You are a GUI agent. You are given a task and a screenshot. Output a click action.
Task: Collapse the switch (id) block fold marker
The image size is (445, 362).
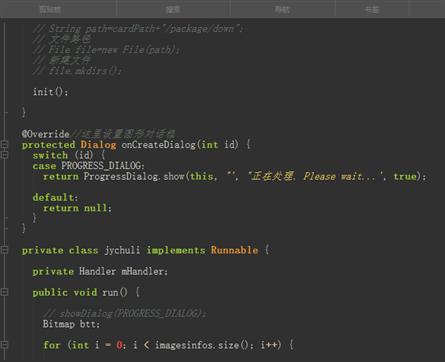tap(4, 155)
